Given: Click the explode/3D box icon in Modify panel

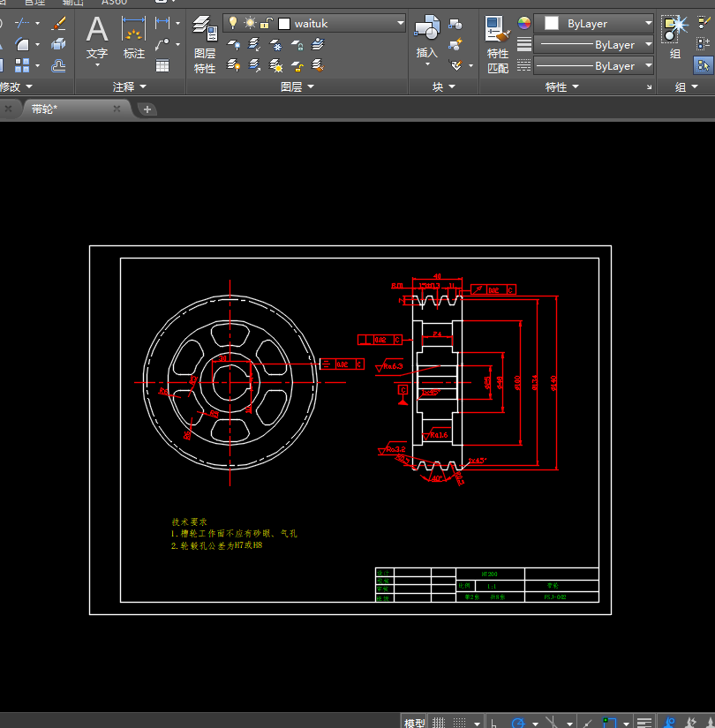Looking at the screenshot, I should coord(58,44).
